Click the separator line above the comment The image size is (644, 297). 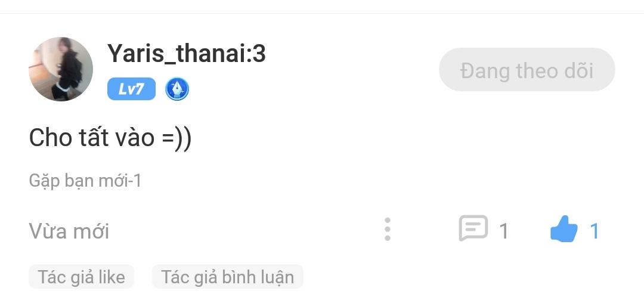[x=322, y=13]
